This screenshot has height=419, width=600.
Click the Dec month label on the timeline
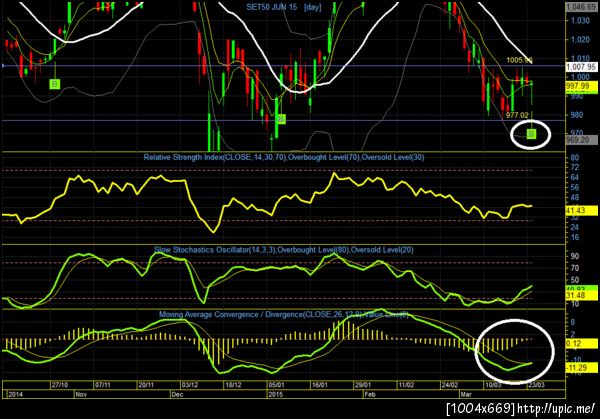click(177, 394)
